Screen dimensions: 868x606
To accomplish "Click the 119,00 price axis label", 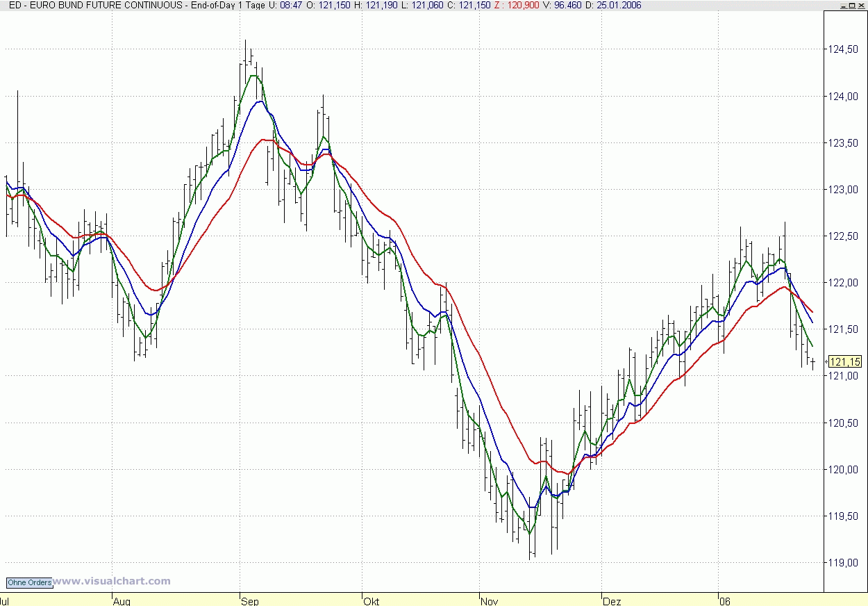I will (x=843, y=563).
